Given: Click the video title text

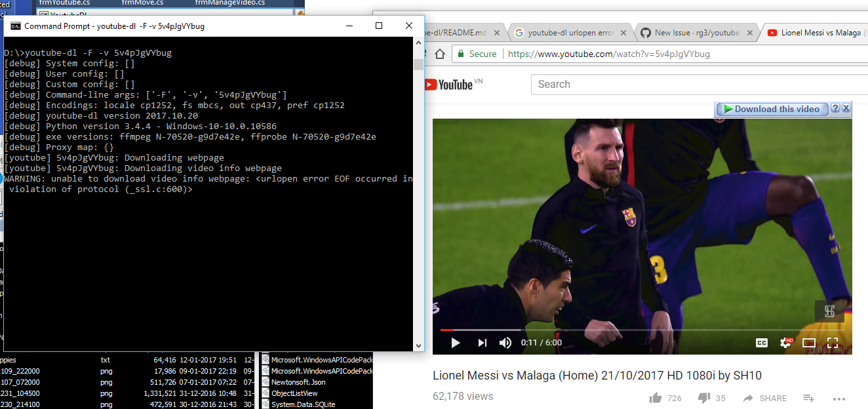Looking at the screenshot, I should click(597, 376).
